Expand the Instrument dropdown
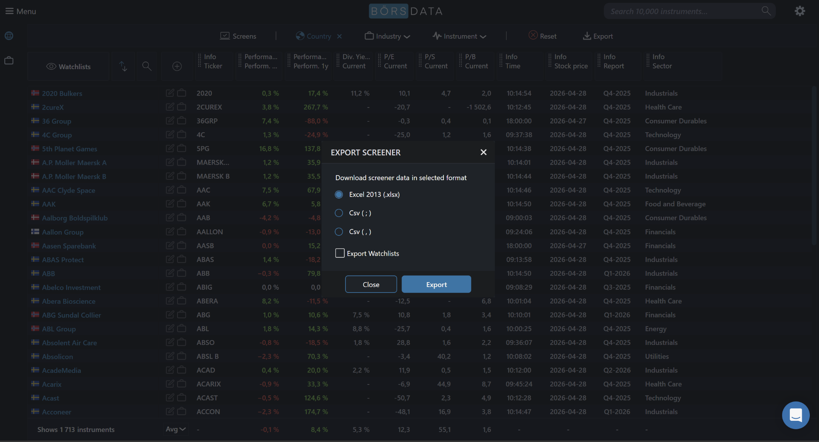The image size is (819, 442). click(x=459, y=36)
